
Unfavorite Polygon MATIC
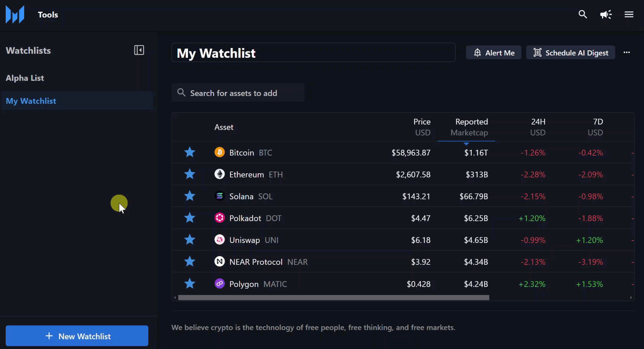click(x=189, y=284)
